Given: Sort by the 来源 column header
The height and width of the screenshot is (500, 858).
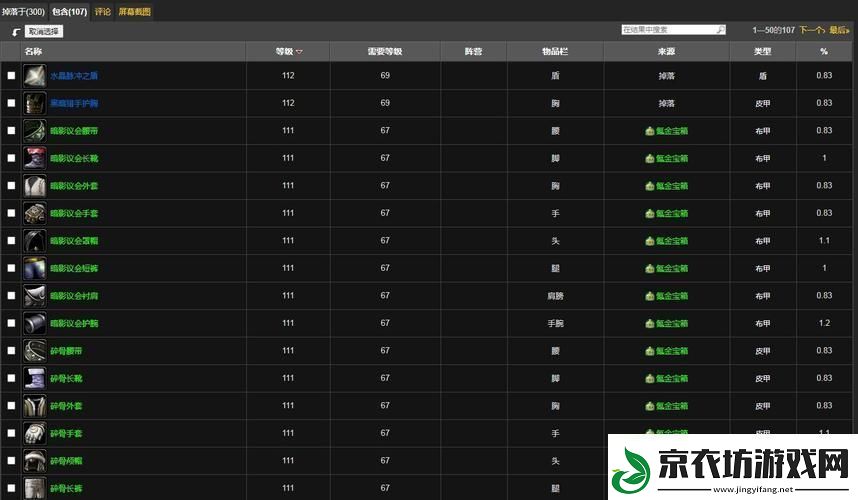Looking at the screenshot, I should tap(666, 51).
